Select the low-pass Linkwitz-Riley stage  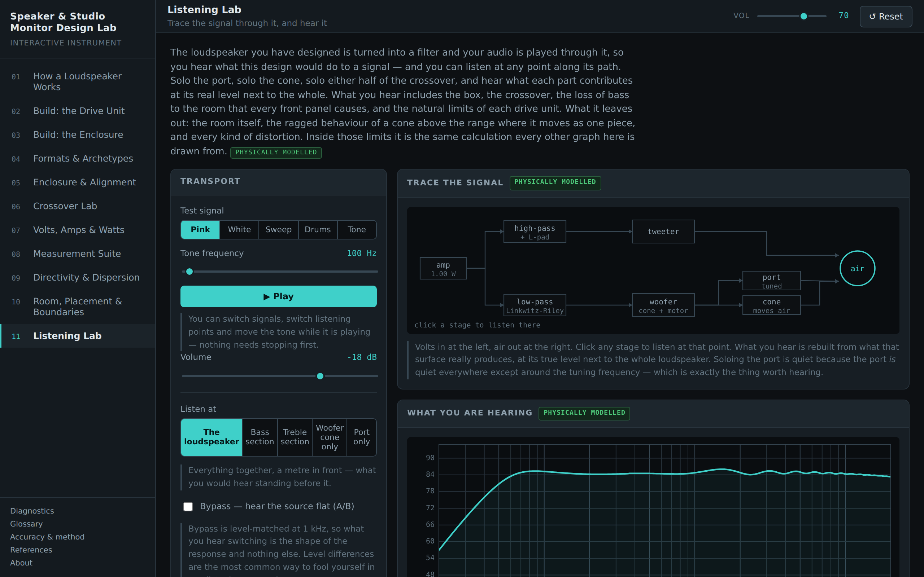click(535, 305)
